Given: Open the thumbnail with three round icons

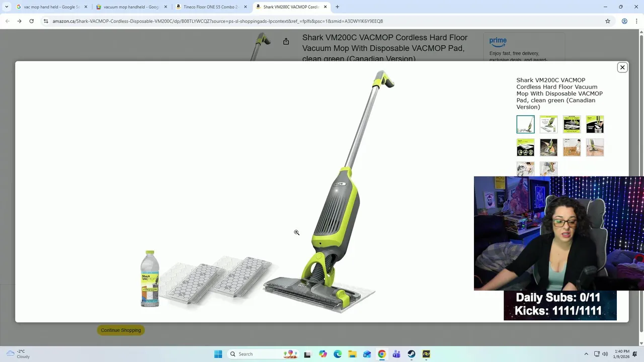Looking at the screenshot, I should pos(525,147).
